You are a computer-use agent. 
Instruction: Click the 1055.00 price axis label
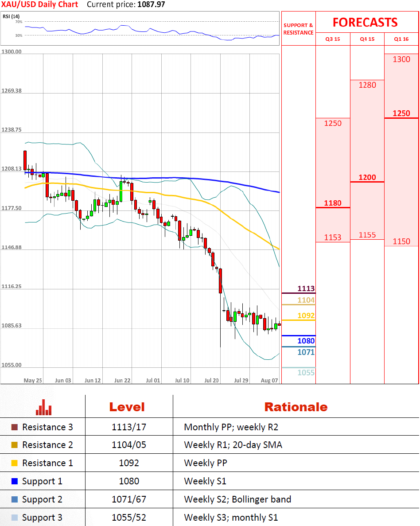pyautogui.click(x=12, y=365)
